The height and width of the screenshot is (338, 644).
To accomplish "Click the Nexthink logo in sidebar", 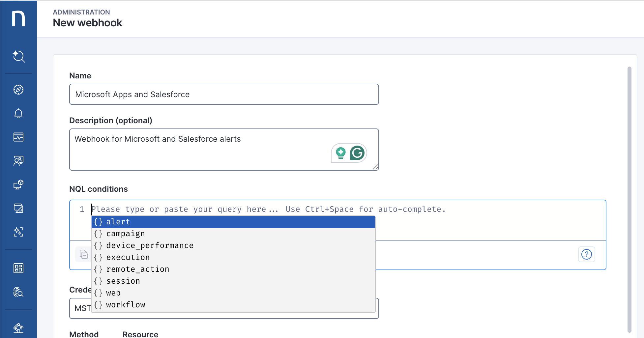I will [x=18, y=18].
